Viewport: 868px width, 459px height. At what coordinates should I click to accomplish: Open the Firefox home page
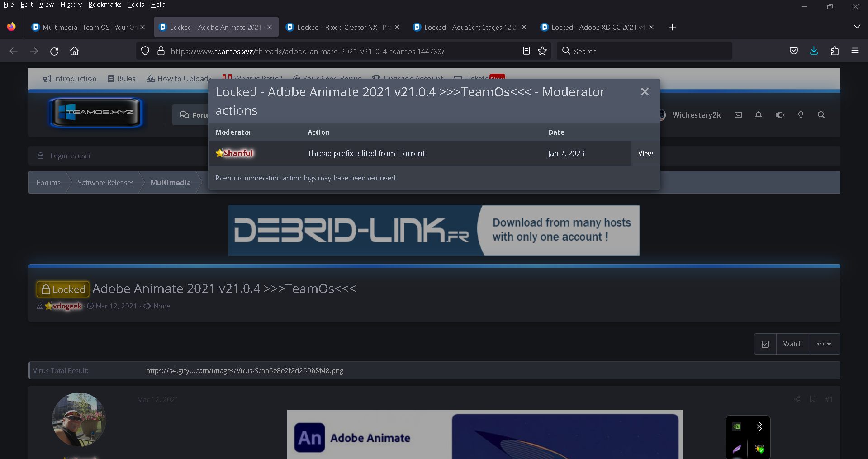pos(74,51)
